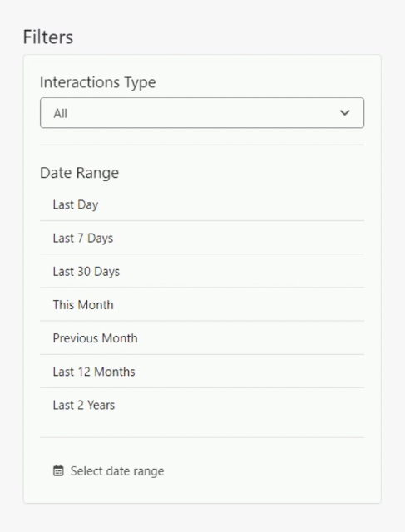Choose Last 7 Days filter
Viewport: 405px width, 532px height.
click(x=202, y=238)
